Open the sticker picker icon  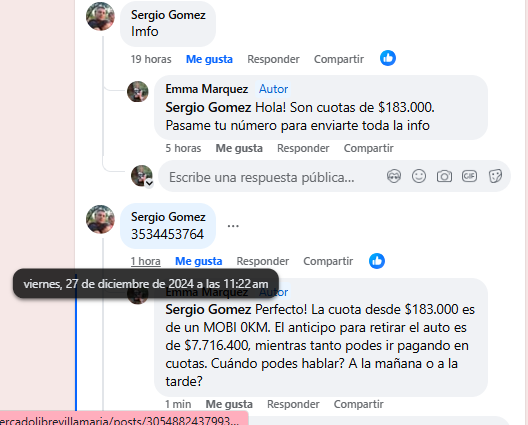pyautogui.click(x=495, y=176)
